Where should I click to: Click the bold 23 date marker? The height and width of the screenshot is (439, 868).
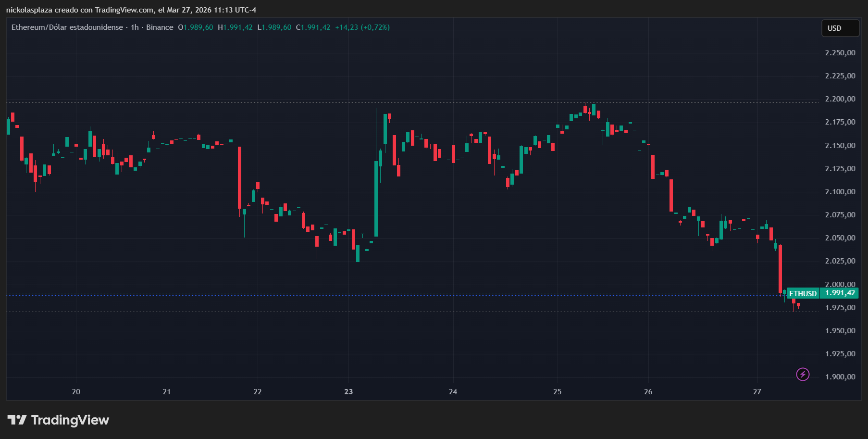[x=348, y=392]
